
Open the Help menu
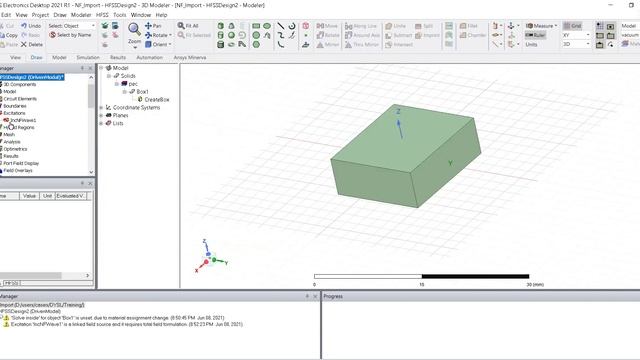click(161, 15)
